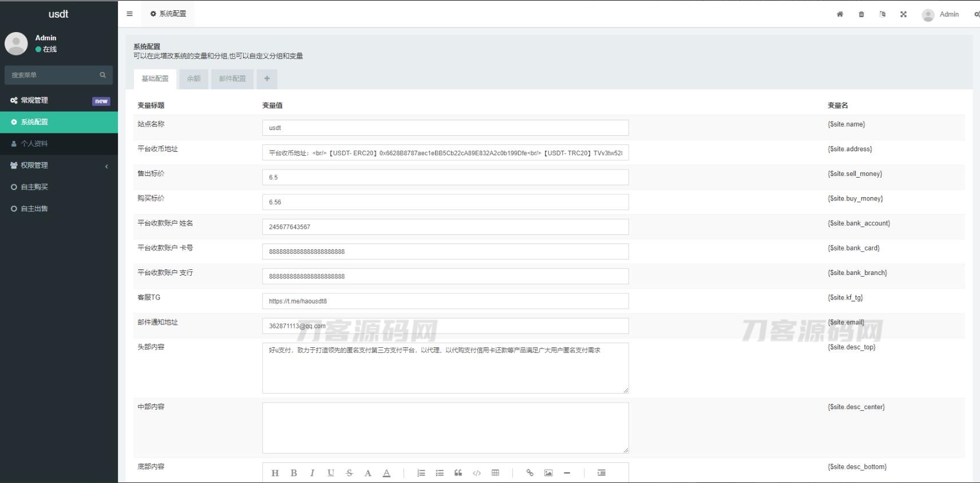Expand the 常规管理 menu group

59,100
